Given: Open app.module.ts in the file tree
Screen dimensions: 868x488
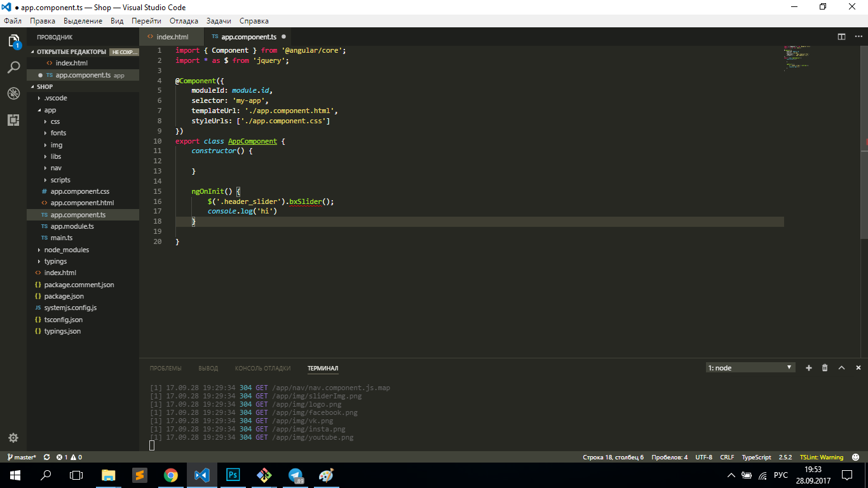Looking at the screenshot, I should click(x=83, y=226).
